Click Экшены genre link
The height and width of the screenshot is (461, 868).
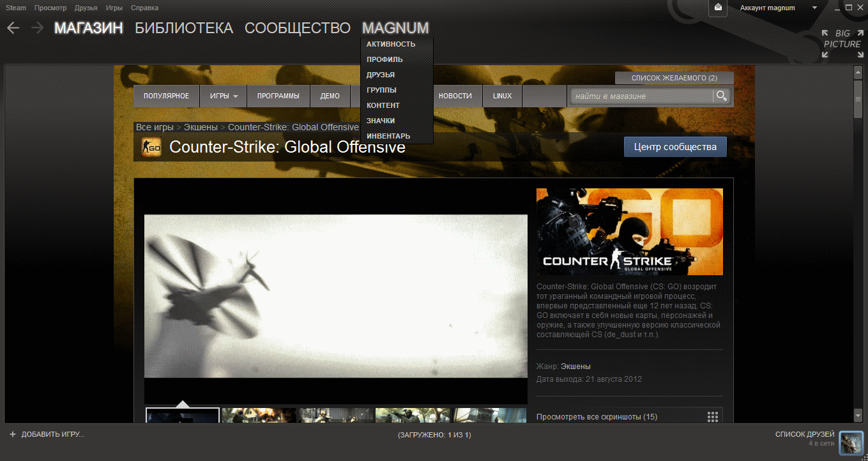coord(575,367)
